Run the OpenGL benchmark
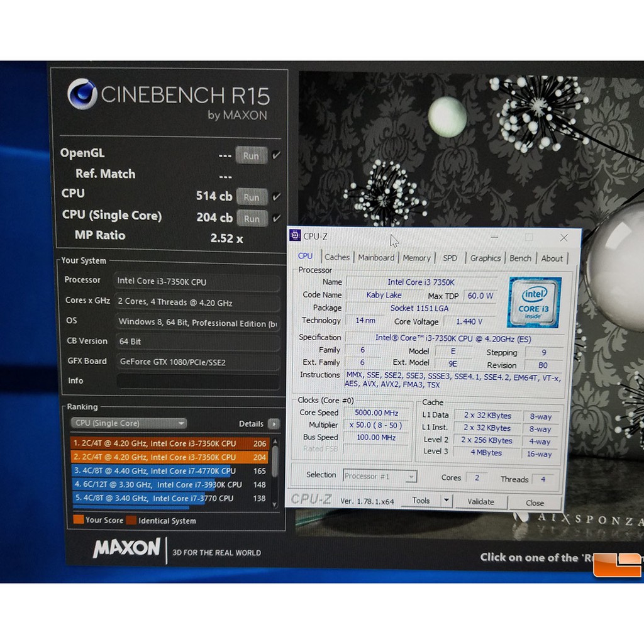The image size is (644, 644). (x=251, y=156)
